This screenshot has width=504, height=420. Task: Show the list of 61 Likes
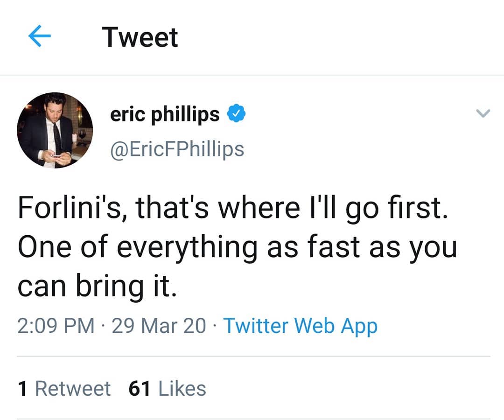click(x=167, y=388)
